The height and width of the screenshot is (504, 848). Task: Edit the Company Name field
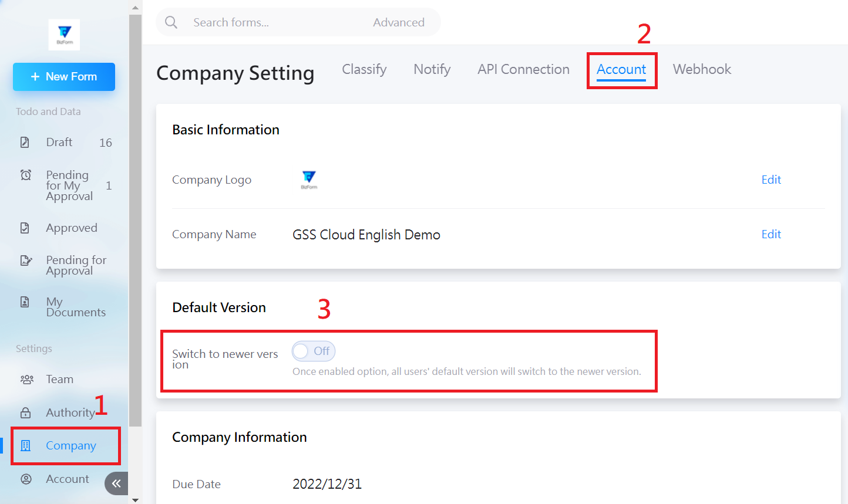coord(770,234)
